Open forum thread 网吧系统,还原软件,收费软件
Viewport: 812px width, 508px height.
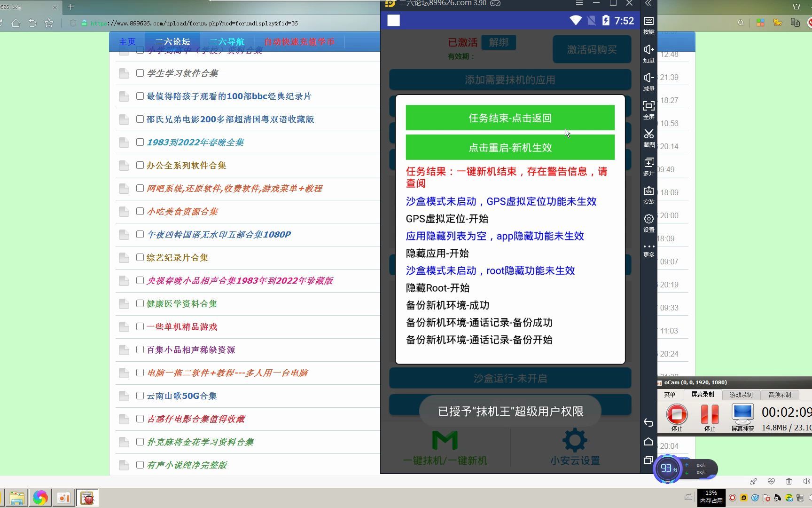pos(234,188)
